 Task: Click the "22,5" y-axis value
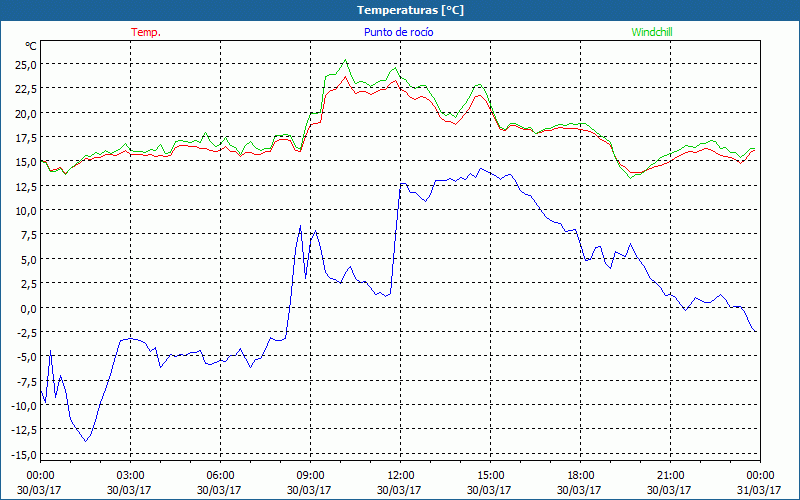pyautogui.click(x=28, y=89)
